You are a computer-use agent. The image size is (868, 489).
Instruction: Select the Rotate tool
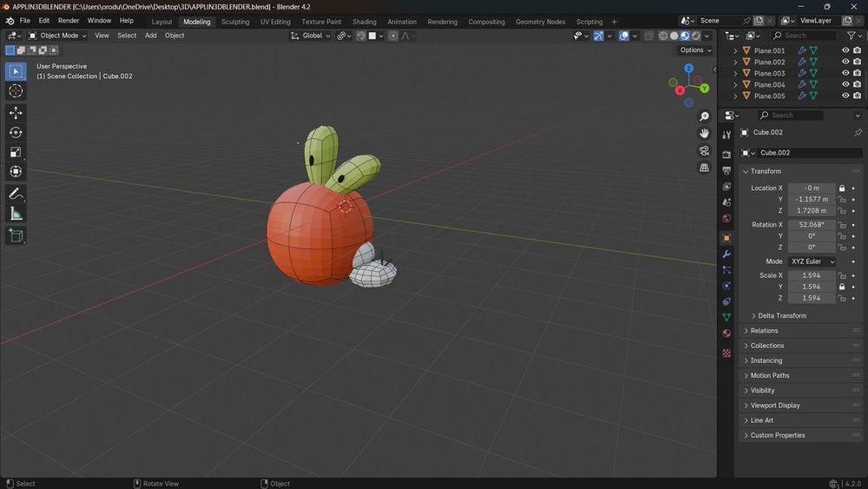(x=16, y=132)
